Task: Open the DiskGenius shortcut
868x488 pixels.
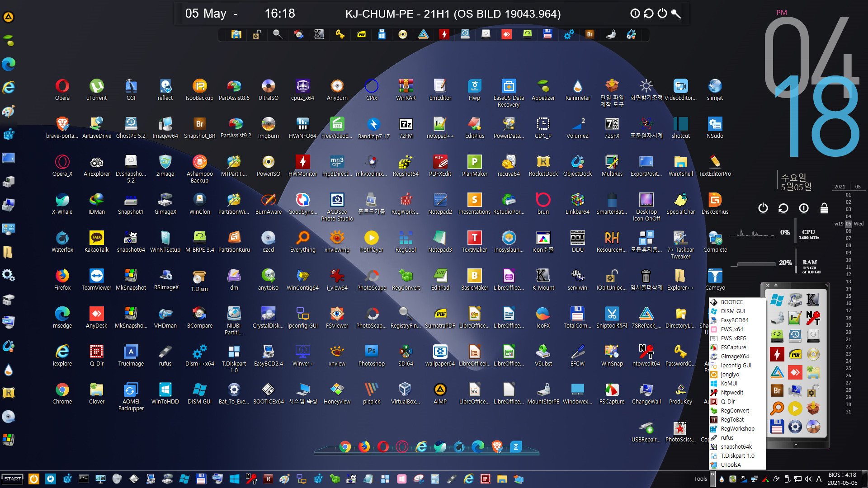Action: click(715, 203)
